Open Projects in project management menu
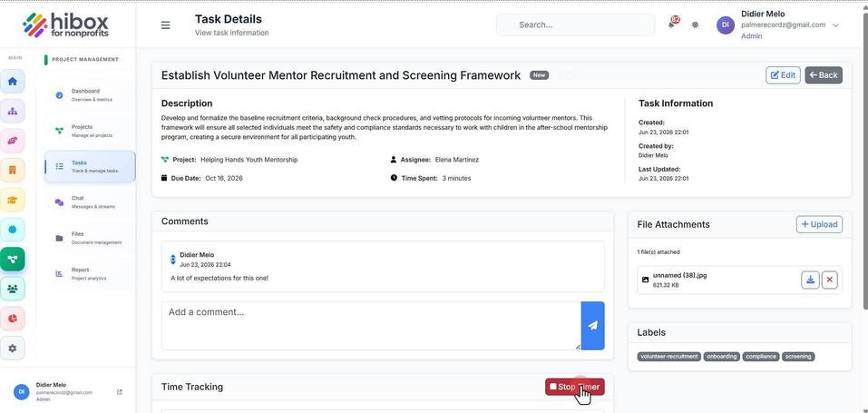Viewport: 868px width, 413px height. pos(90,131)
